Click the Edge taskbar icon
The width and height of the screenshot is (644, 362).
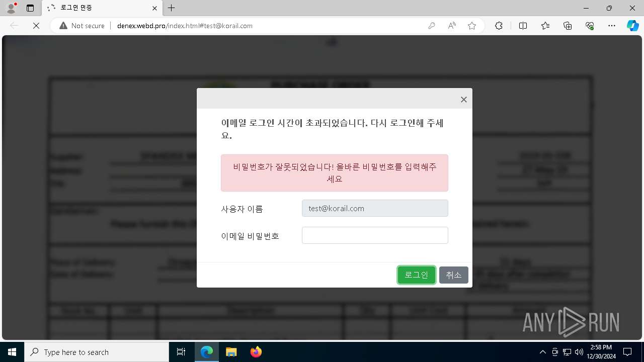[x=207, y=352]
